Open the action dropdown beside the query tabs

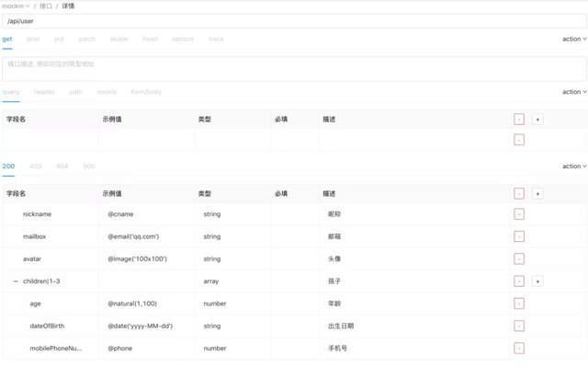574,92
